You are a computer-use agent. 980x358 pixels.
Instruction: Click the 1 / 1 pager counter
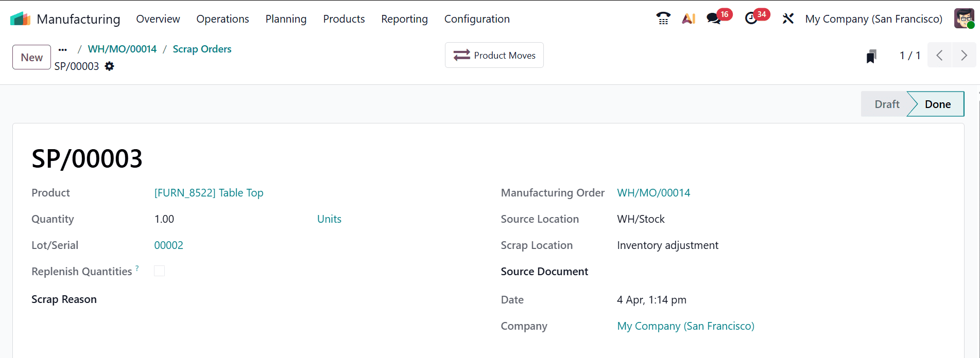910,56
